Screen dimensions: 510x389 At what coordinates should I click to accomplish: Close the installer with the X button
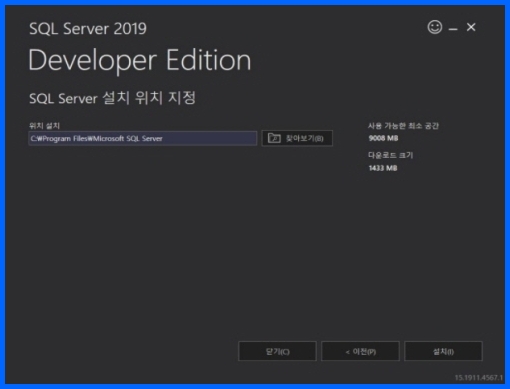pyautogui.click(x=471, y=27)
